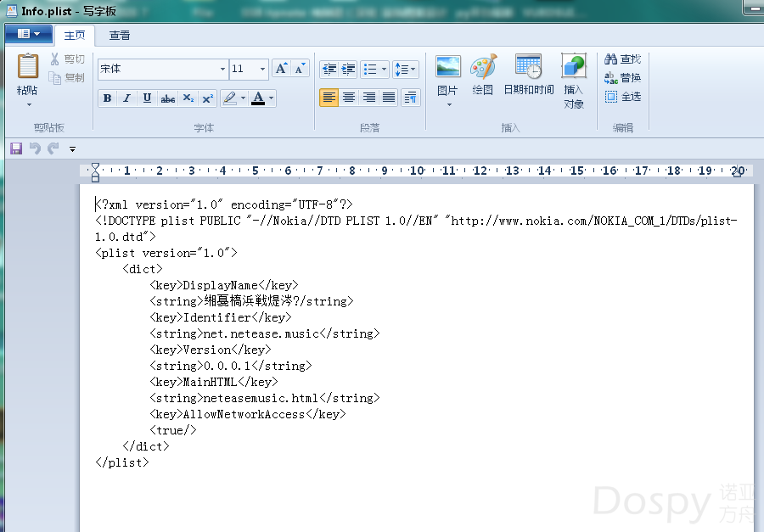
Task: Apply the font color A swatch
Action: pos(258,98)
